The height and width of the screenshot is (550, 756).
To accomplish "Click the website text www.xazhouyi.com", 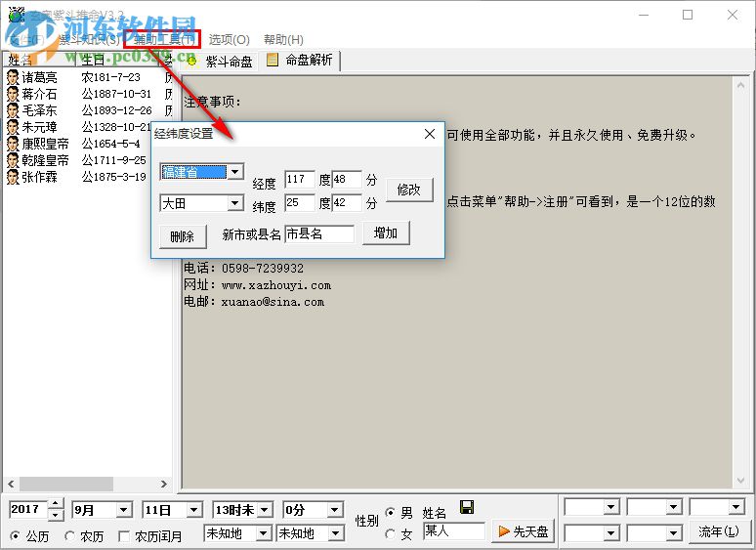I will coord(276,285).
